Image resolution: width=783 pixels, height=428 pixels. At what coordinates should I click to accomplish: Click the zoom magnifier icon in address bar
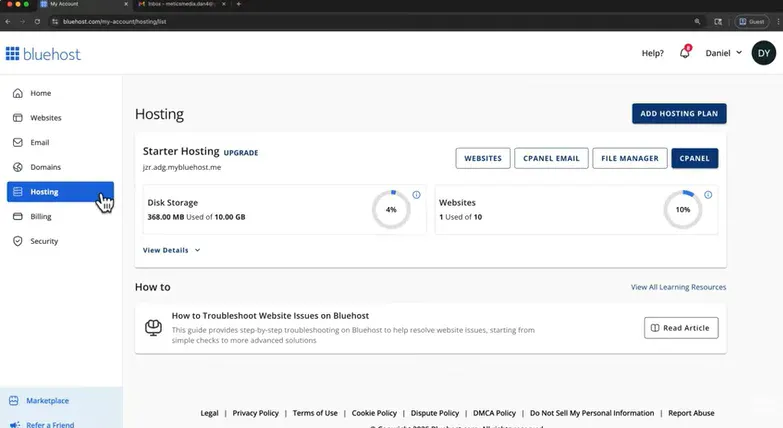point(697,21)
